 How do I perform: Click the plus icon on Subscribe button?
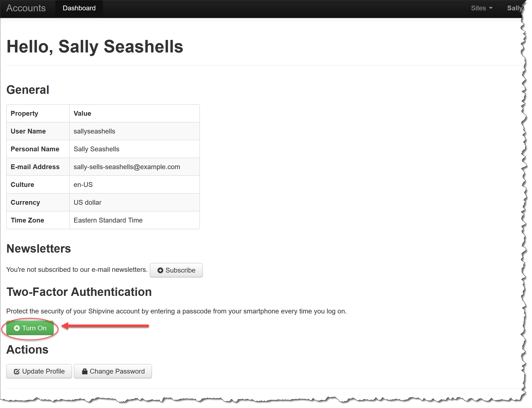160,270
